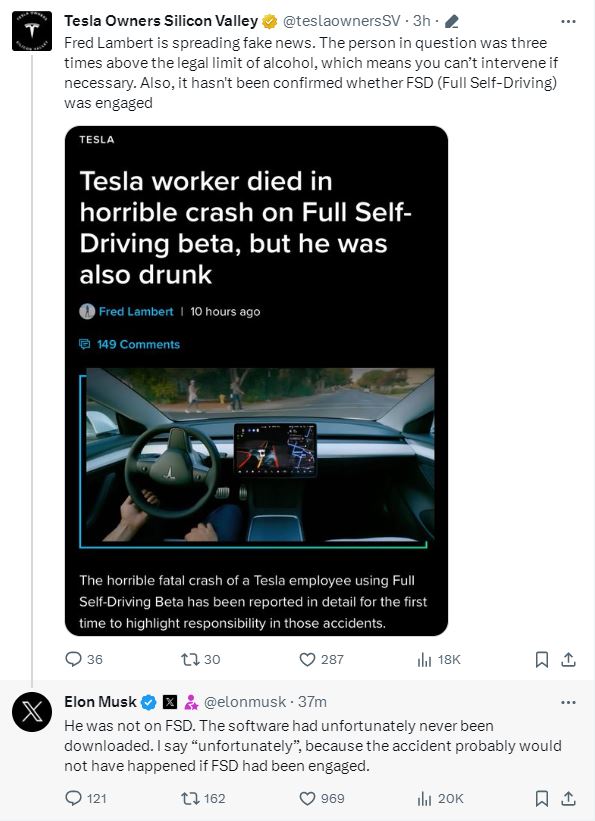The width and height of the screenshot is (595, 821).
Task: Open the @elonmusk handle link
Action: 245,702
